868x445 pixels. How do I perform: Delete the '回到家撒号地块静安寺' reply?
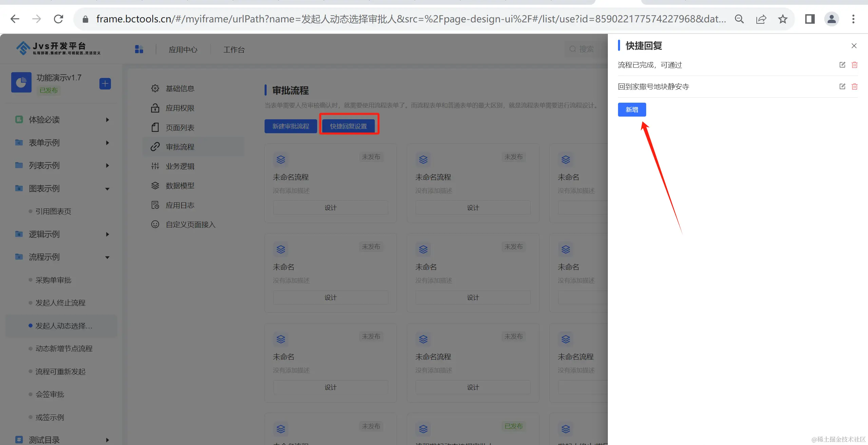[x=854, y=86]
